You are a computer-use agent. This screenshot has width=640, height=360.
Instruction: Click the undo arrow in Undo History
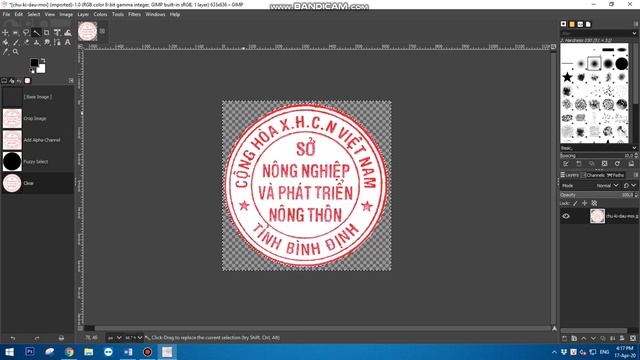click(13, 338)
